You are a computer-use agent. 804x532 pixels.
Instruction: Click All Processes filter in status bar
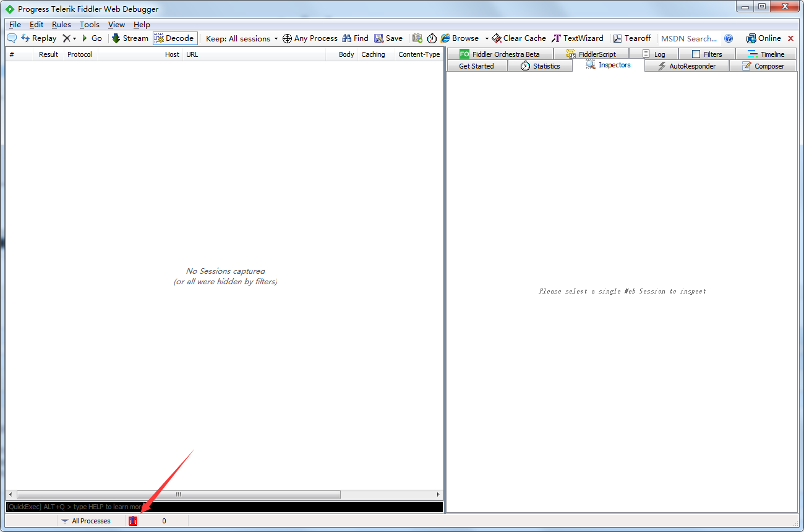point(86,521)
